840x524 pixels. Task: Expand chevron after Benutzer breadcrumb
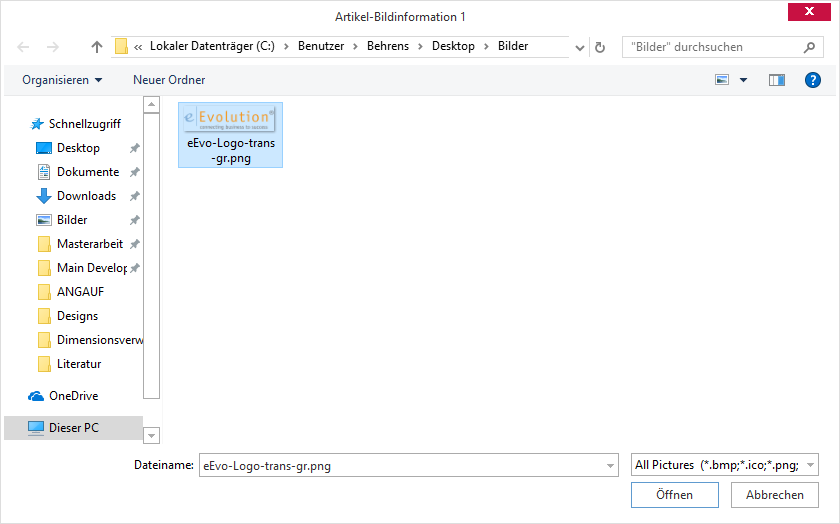355,47
